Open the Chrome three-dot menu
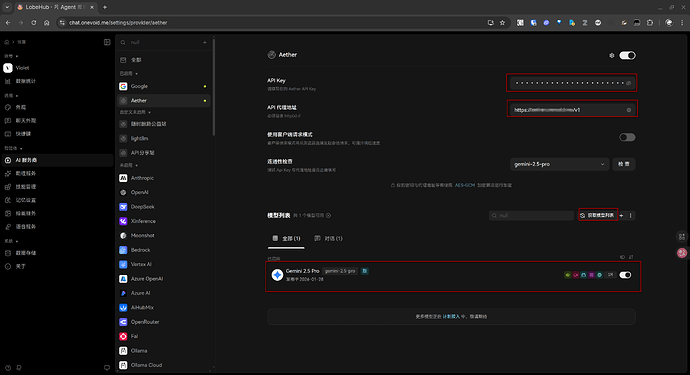 682,22
